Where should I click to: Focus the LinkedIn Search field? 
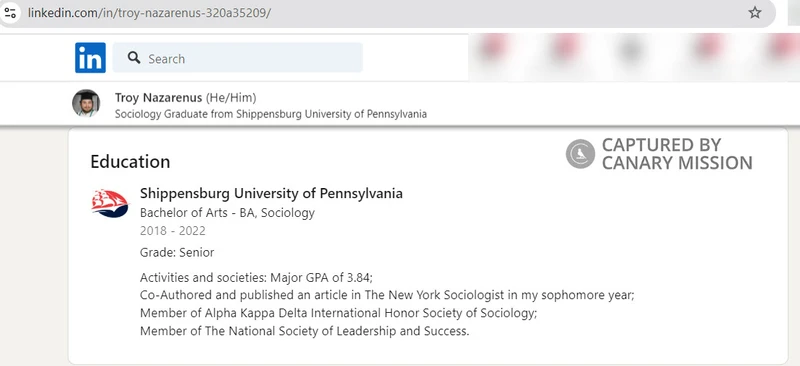point(238,58)
